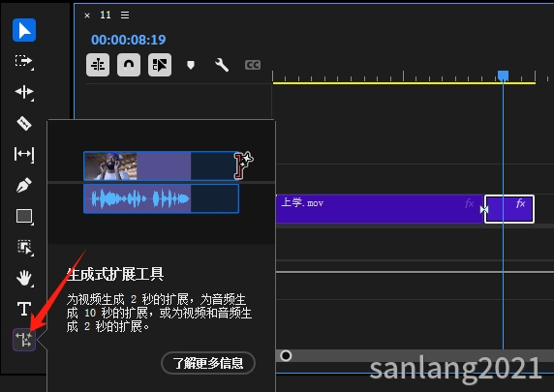
Task: Select the Track Select Forward tool
Action: 24,61
